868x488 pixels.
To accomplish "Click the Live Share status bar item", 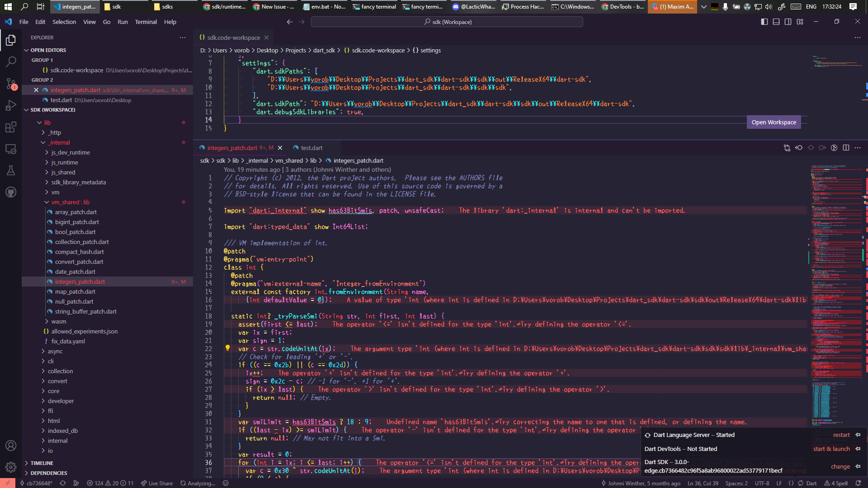I will point(157,483).
